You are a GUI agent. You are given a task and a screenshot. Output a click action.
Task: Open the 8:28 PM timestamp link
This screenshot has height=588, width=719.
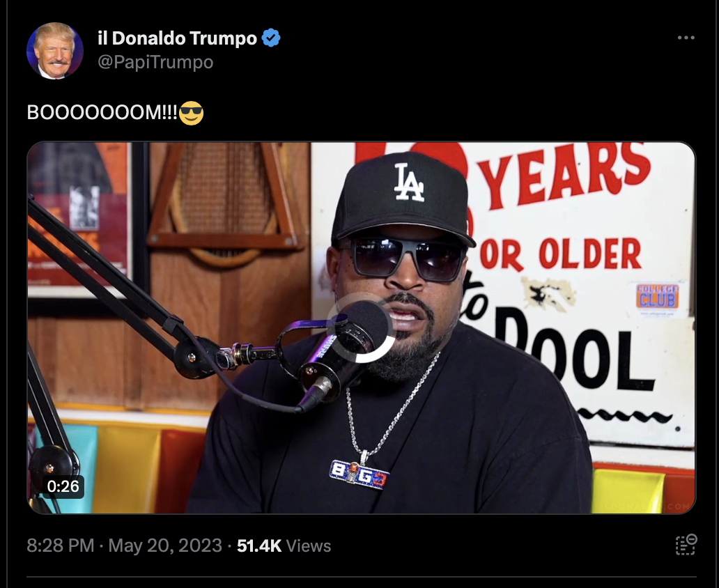click(60, 546)
